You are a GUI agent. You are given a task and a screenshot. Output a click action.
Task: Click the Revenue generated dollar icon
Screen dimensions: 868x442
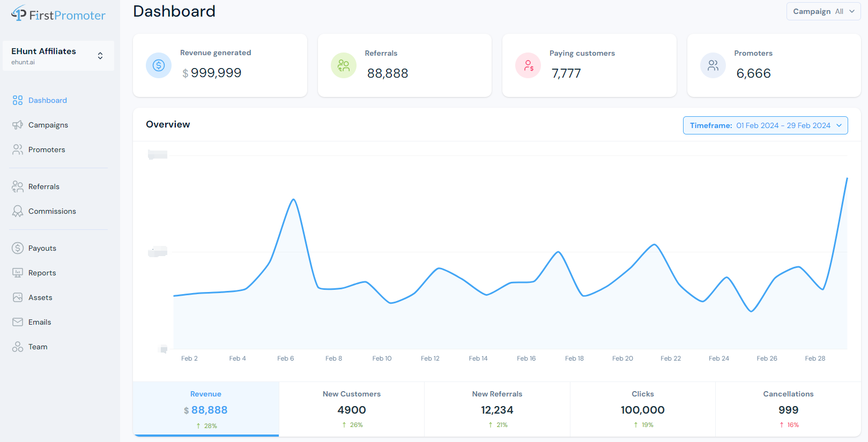point(159,65)
